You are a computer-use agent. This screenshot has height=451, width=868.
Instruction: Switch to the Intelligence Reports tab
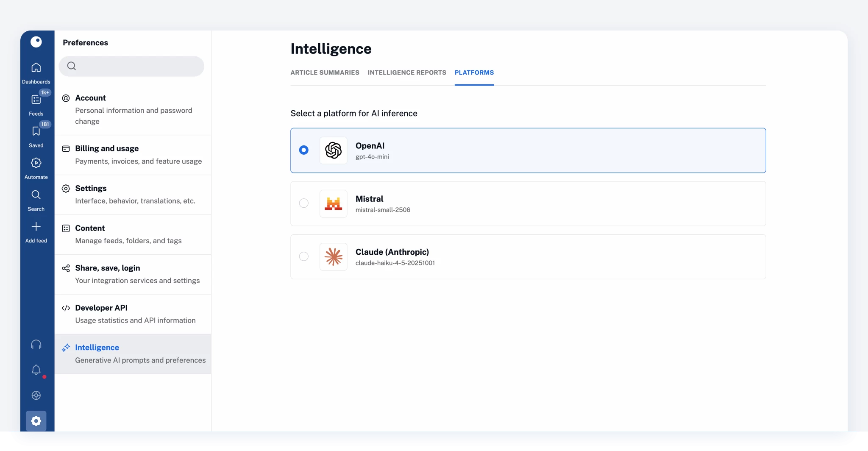407,72
